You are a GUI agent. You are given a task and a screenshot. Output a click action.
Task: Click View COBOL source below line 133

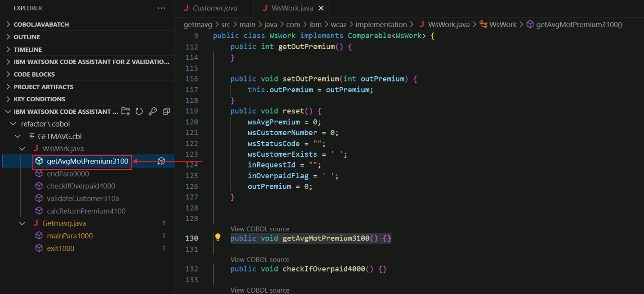260,290
